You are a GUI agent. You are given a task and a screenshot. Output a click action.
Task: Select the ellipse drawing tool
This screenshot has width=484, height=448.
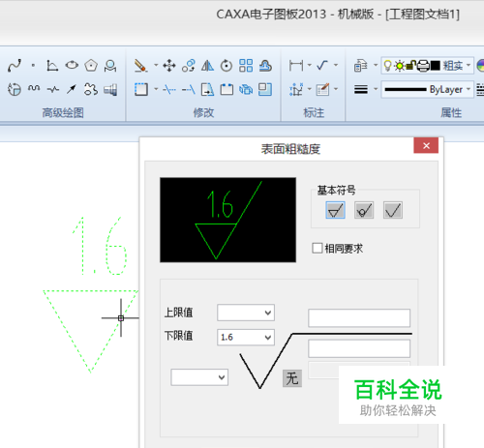tap(72, 66)
